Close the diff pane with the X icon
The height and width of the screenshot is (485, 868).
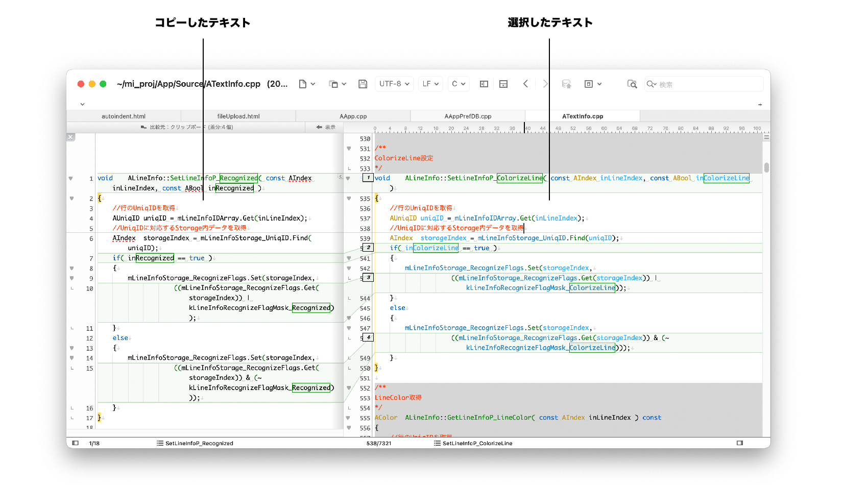(x=70, y=137)
